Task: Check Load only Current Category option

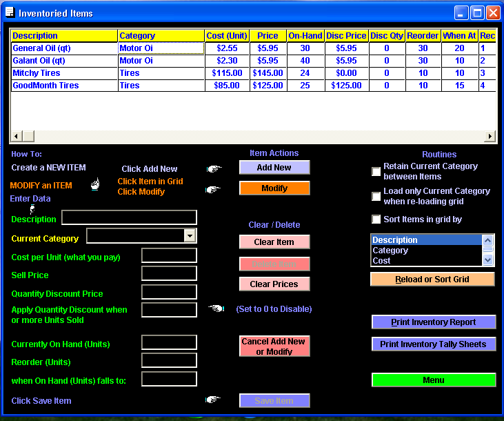Action: click(x=376, y=196)
